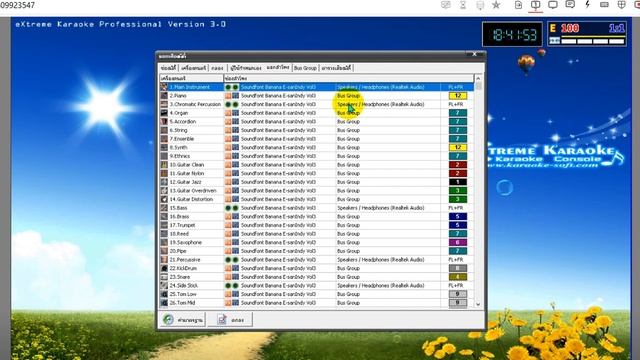Toggle first green dot in Percussive row

[228, 260]
